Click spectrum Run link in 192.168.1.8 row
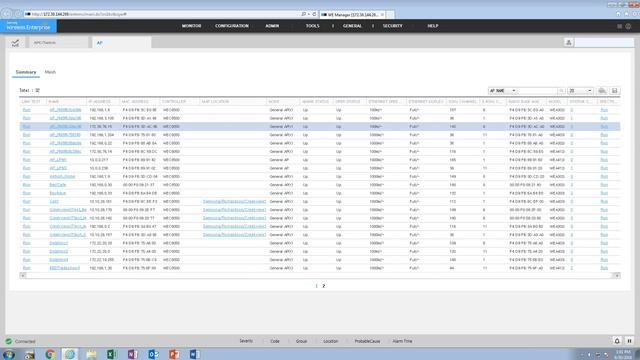Image resolution: width=640 pixels, height=360 pixels. coord(604,110)
